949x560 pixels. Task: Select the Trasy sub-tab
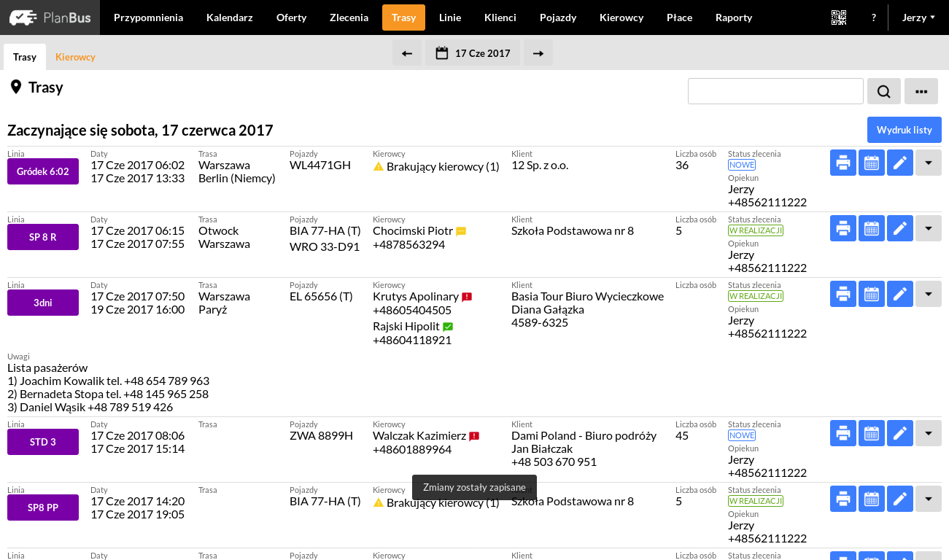(25, 57)
